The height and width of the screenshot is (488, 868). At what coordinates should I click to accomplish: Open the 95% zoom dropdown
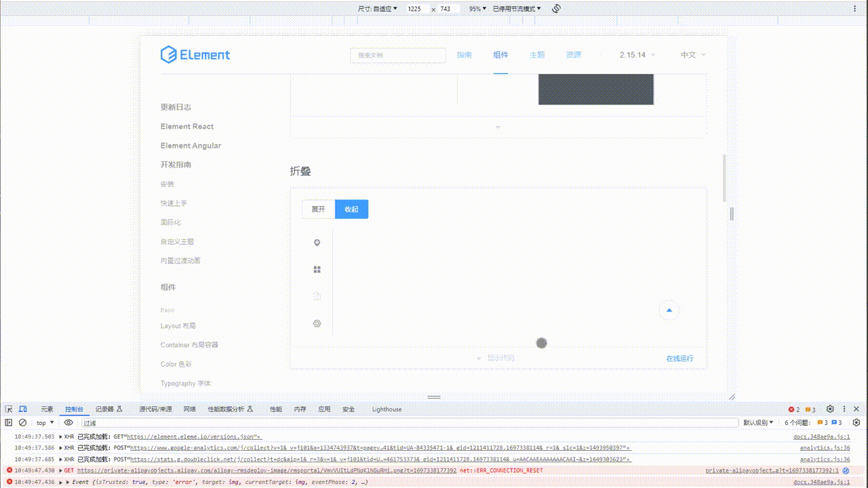pyautogui.click(x=477, y=9)
